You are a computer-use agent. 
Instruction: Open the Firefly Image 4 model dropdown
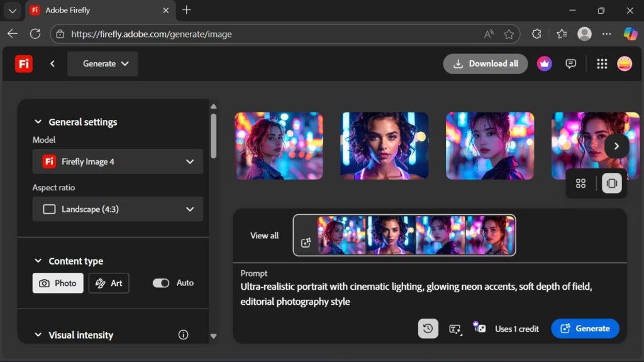(118, 162)
